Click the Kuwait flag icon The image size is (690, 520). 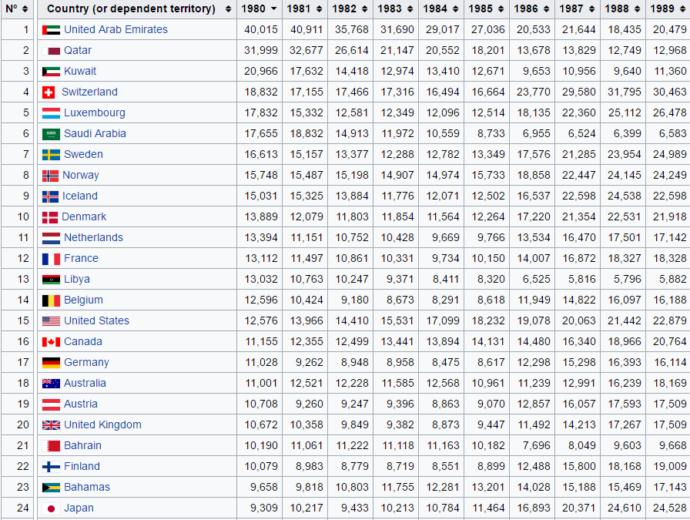[51, 71]
